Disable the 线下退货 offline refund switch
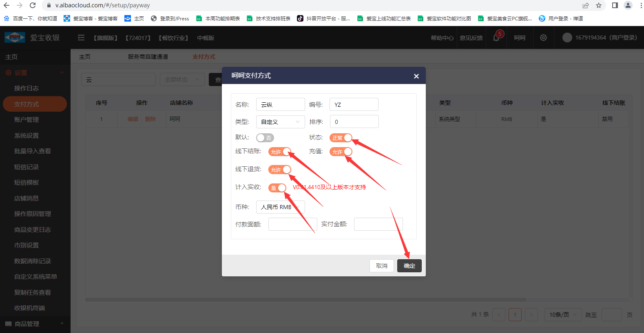Screen dimensions: 644x333 pos(279,170)
